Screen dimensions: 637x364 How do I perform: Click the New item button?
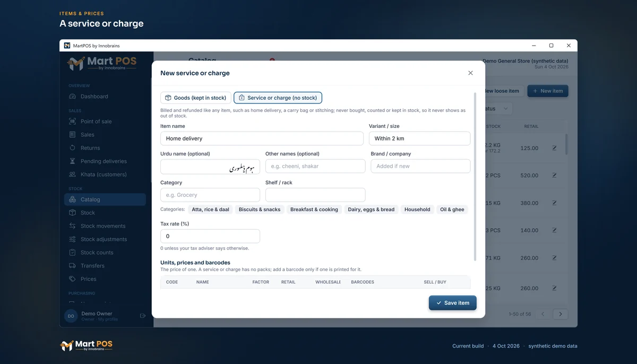(548, 91)
